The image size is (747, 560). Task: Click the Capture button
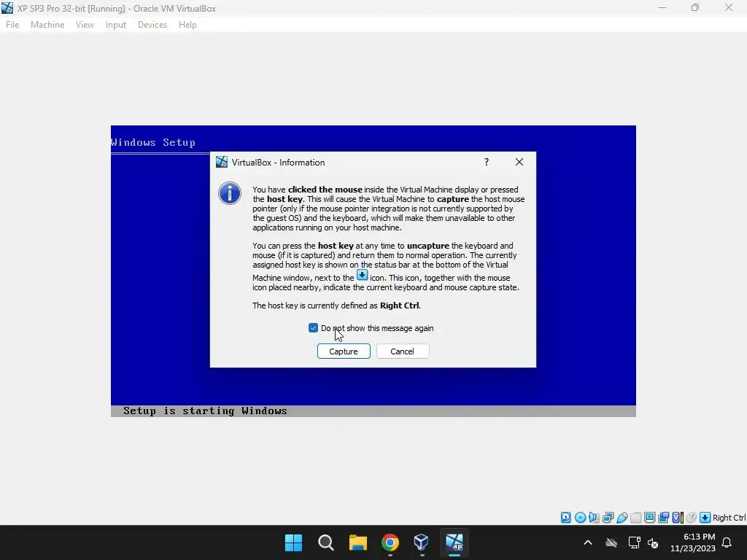344,351
